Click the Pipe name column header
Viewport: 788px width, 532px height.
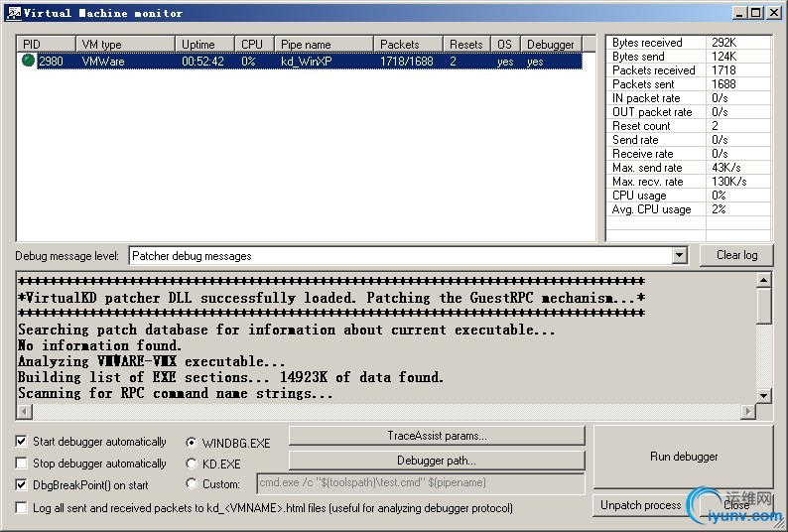pyautogui.click(x=324, y=45)
